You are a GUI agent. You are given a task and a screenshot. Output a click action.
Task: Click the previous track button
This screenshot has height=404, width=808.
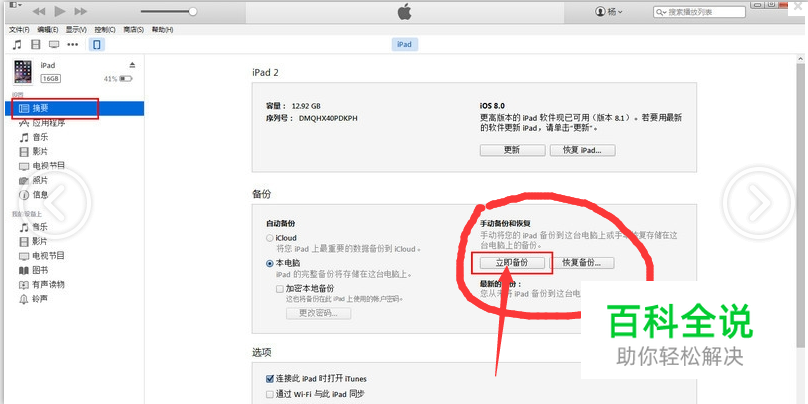(39, 11)
